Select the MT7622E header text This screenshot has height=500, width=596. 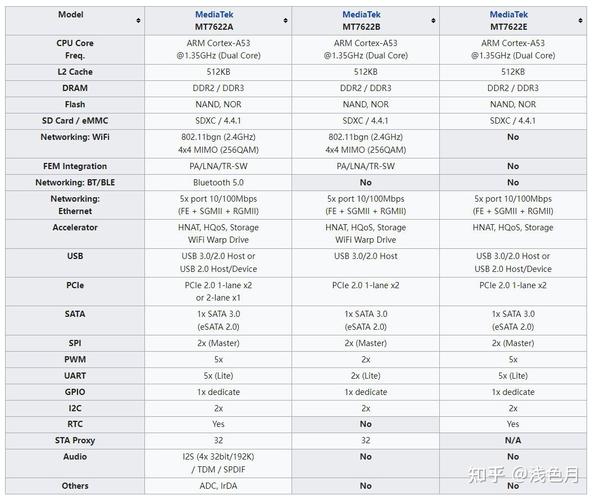tap(509, 27)
